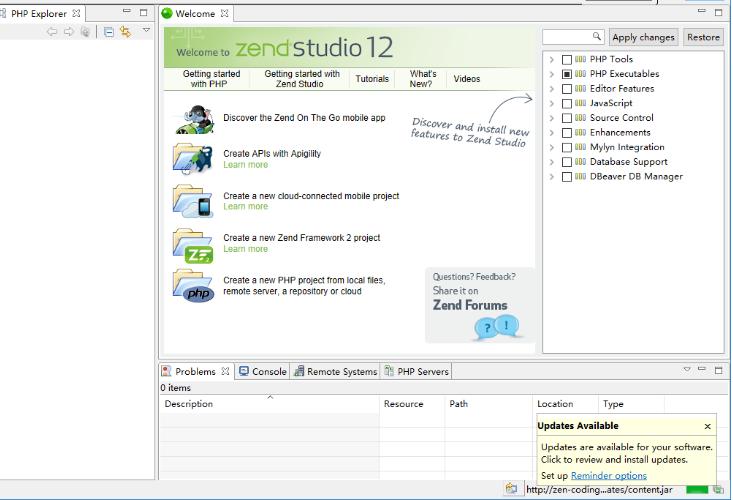Open the Remote Systems tab

(336, 371)
